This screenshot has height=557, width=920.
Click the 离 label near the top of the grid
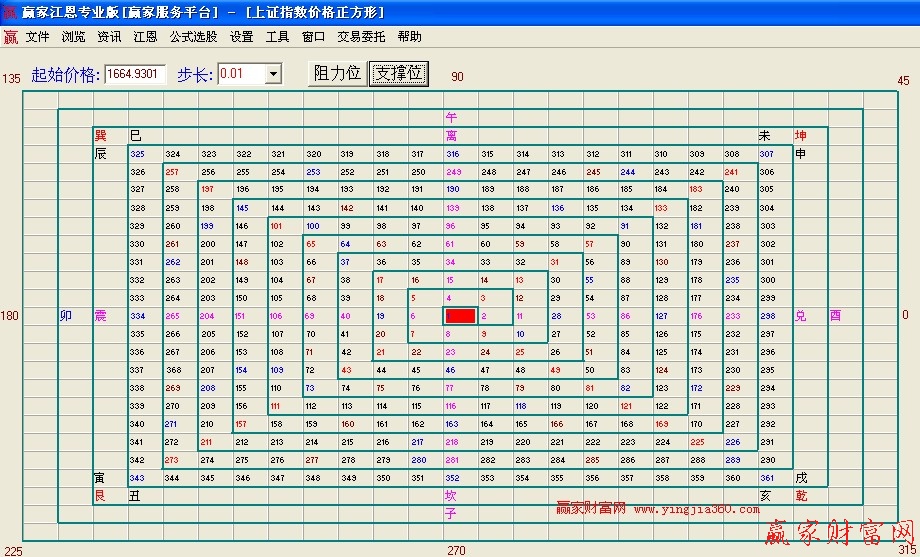tap(451, 135)
